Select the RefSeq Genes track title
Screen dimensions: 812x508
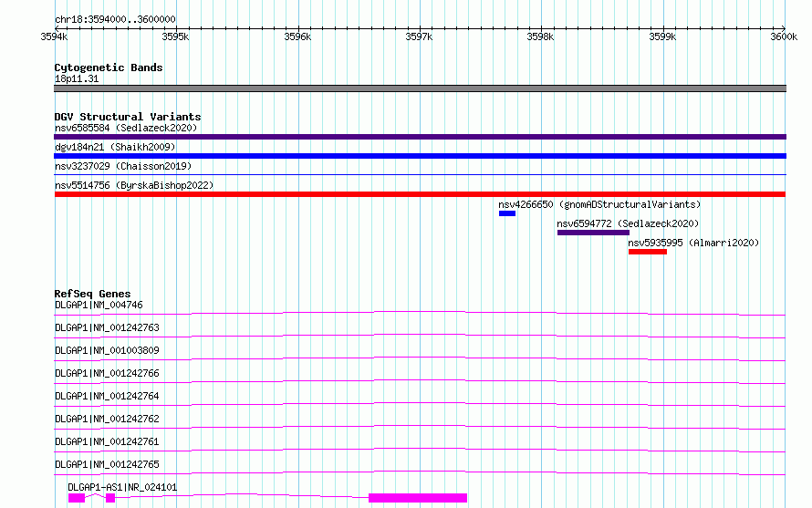pyautogui.click(x=92, y=294)
